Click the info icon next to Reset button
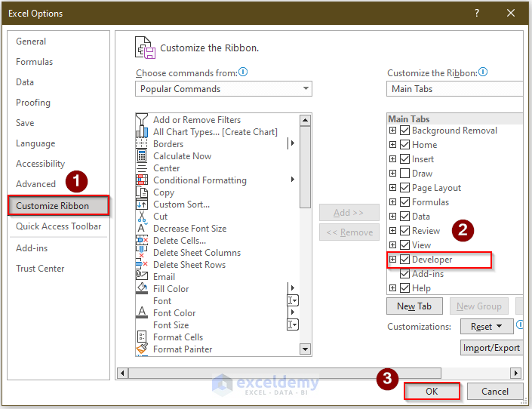Screen dimensions: 532x409 pos(520,324)
